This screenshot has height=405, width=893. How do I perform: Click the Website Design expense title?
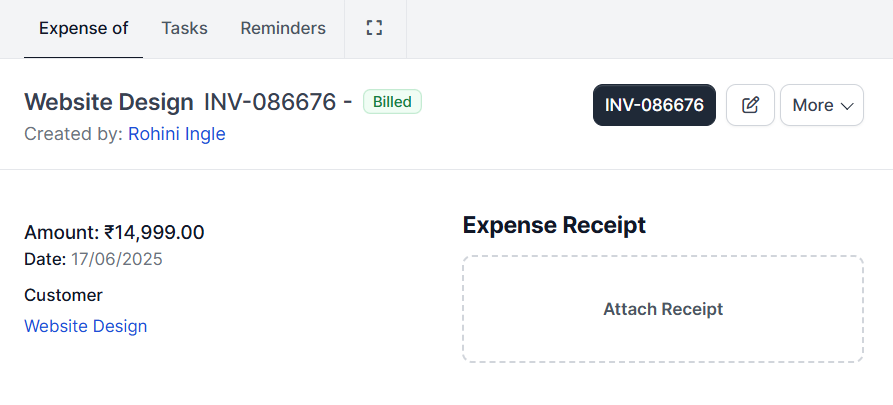tap(109, 102)
